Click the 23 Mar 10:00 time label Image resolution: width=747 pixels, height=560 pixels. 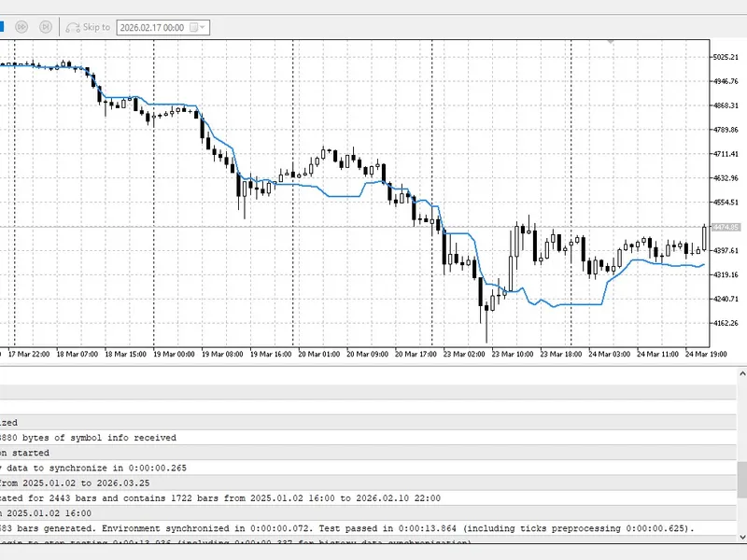(x=512, y=355)
